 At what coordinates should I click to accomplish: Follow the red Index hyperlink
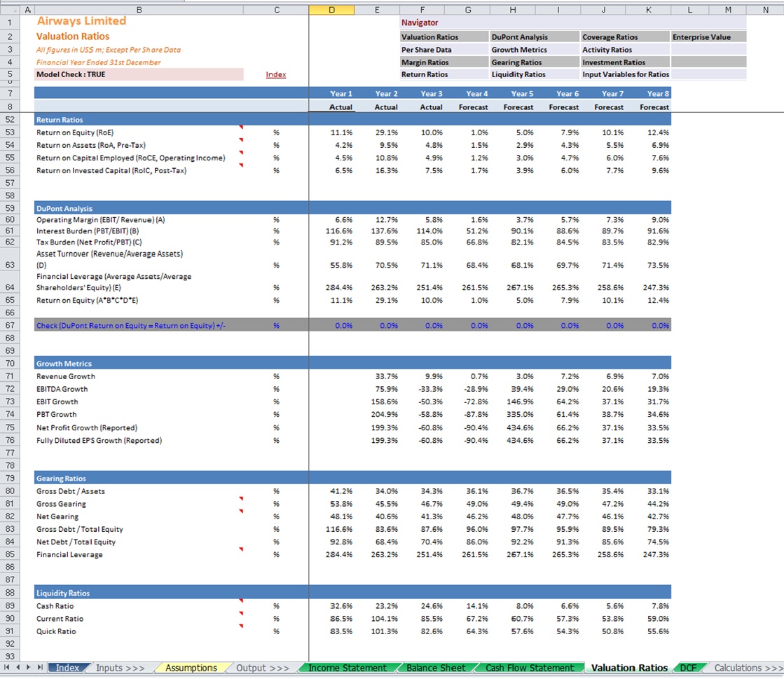point(275,74)
